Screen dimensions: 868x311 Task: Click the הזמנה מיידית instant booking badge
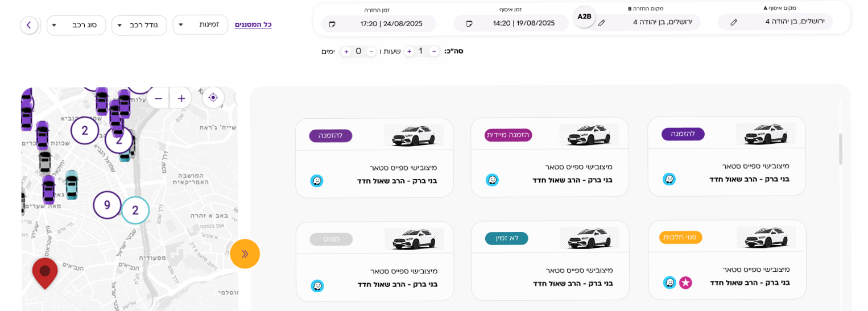[508, 135]
